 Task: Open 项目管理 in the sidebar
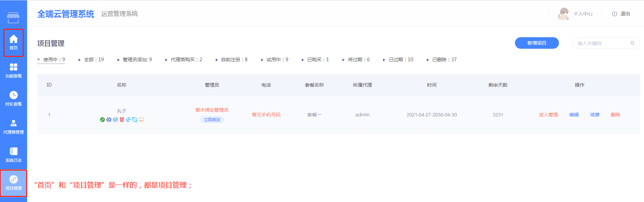pos(14,183)
